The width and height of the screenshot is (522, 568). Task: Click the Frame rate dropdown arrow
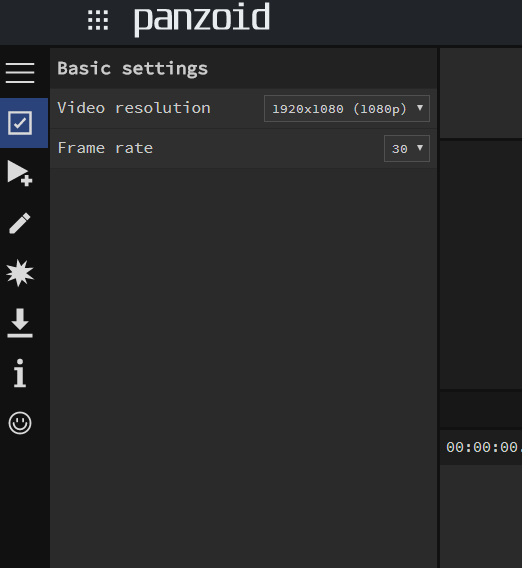(420, 148)
